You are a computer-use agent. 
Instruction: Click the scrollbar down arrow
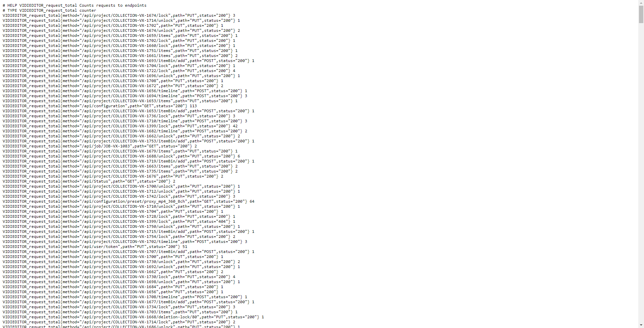tap(641, 325)
